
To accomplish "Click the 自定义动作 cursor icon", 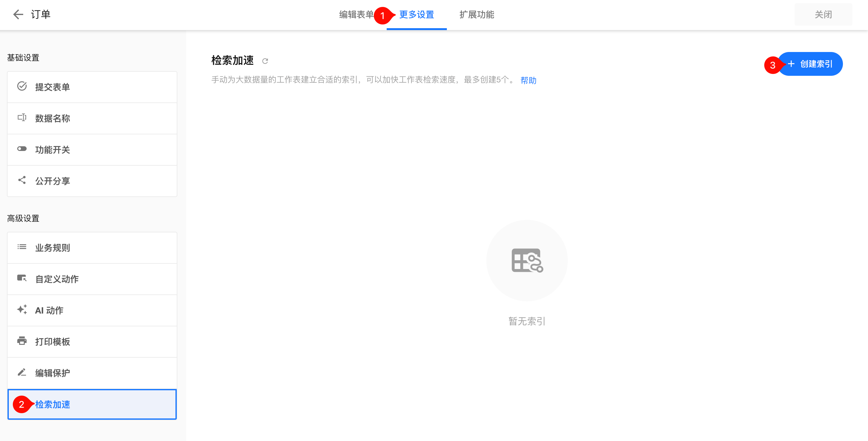I will pyautogui.click(x=22, y=278).
